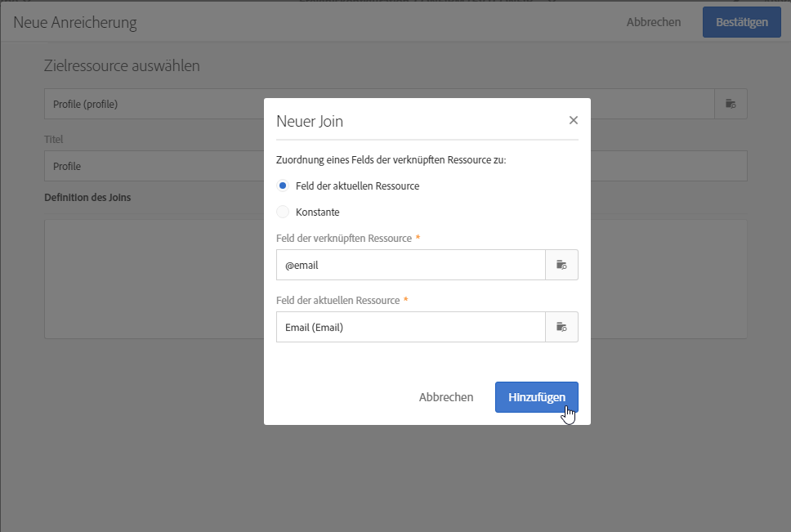Image resolution: width=791 pixels, height=532 pixels.
Task: Open field picker beside @email
Action: (561, 265)
